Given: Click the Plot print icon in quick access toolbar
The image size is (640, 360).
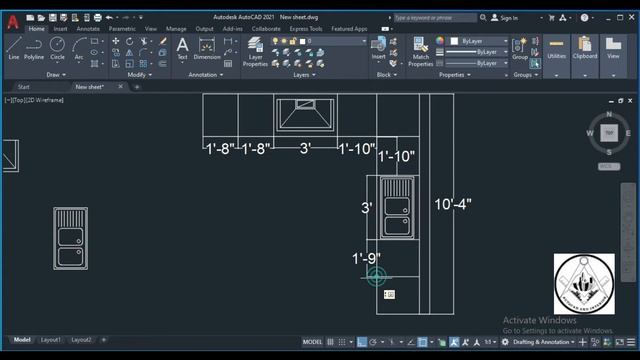Looking at the screenshot, I should click(x=98, y=18).
